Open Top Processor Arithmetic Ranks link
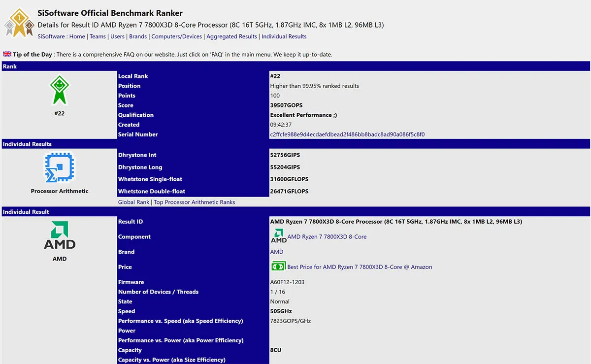The image size is (591, 364). 195,202
